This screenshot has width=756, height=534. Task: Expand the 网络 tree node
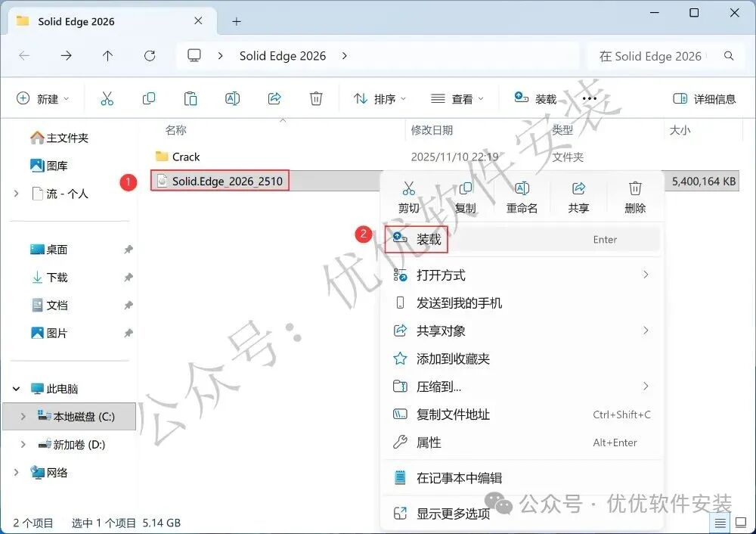coord(17,472)
